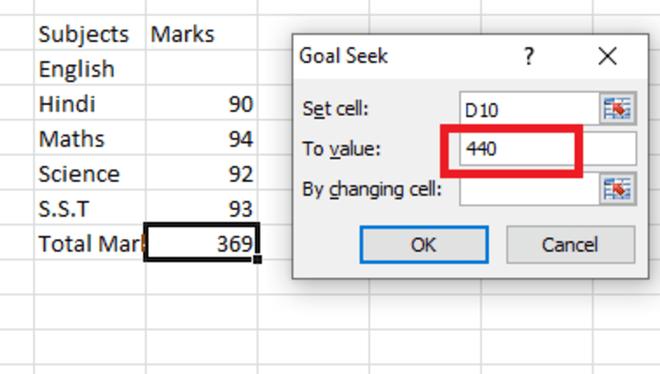Select the Hindi marks cell with 90
Screen dimensions: 660x374
coord(202,103)
